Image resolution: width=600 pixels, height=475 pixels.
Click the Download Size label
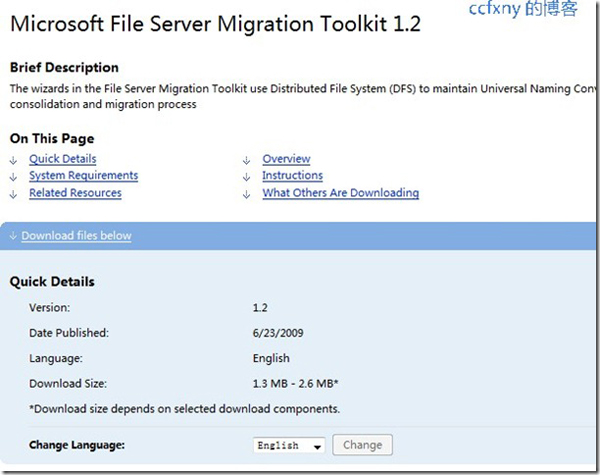click(x=68, y=384)
